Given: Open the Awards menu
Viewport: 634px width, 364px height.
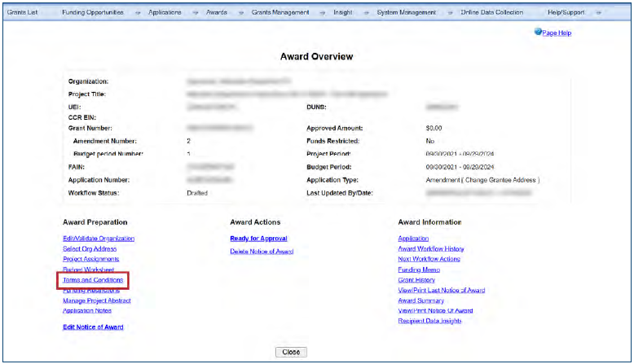Looking at the screenshot, I should (x=216, y=13).
